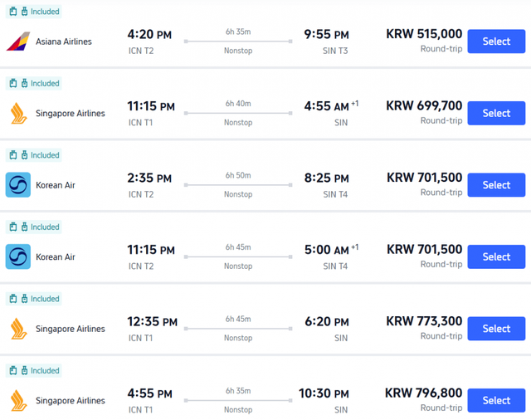Screen dimensions: 531x420
Task: Click baggage Included icon on Asiana flight
Action: [13, 12]
